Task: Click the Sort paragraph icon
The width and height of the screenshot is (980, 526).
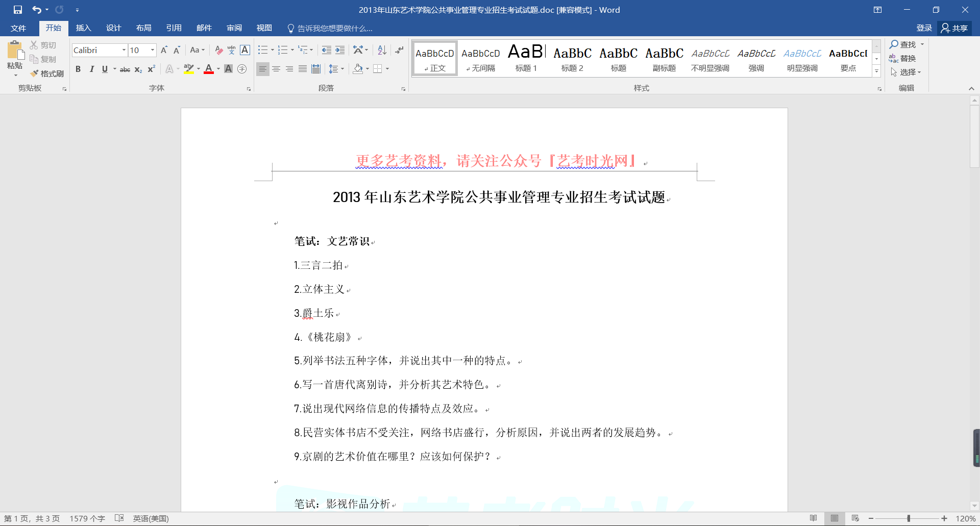Action: (382, 50)
